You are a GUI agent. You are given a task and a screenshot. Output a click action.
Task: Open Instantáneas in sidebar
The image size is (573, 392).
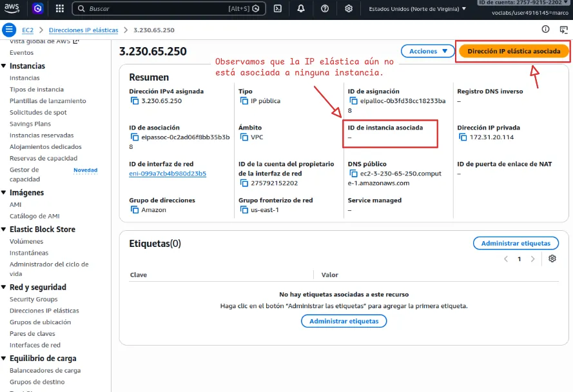(x=29, y=253)
